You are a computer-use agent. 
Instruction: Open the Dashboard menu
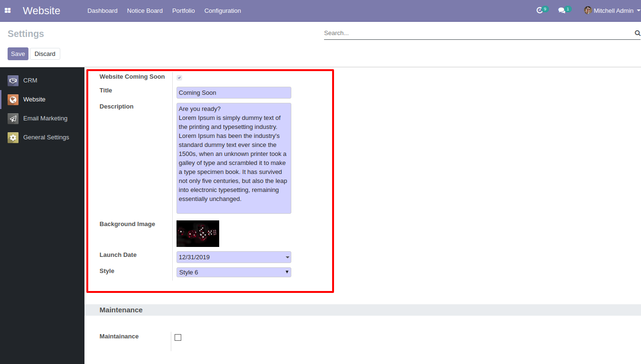(102, 10)
